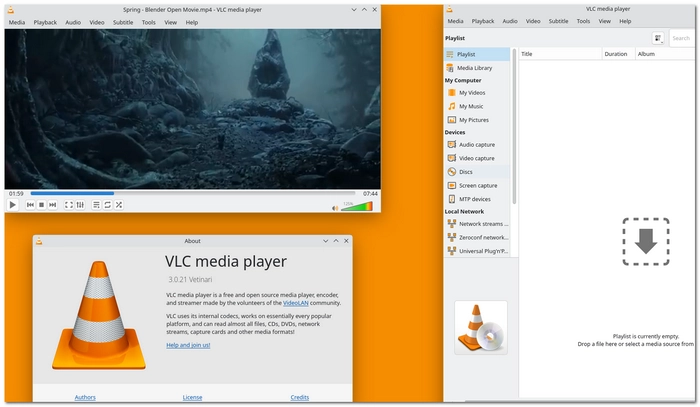
Task: Sort playlist by Duration column
Action: (618, 54)
